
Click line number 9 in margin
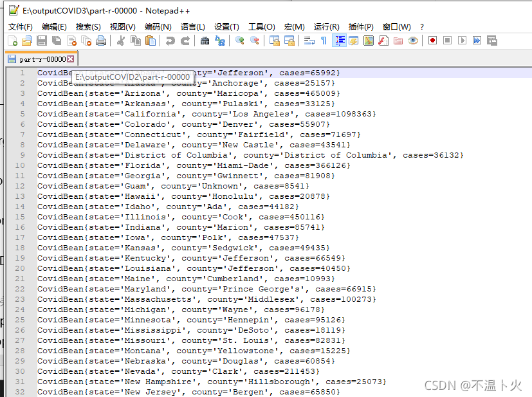[23, 155]
